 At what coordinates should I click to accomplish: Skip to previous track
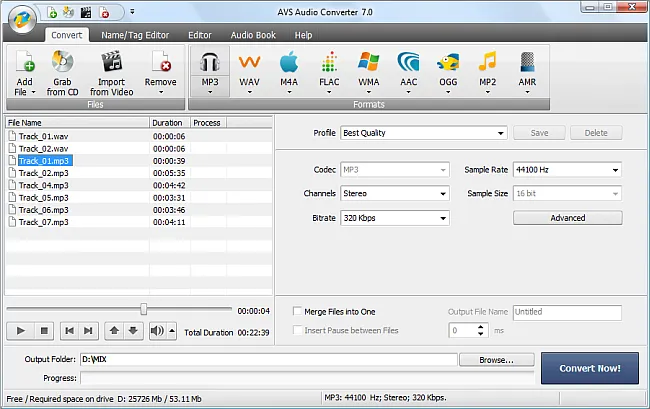[70, 331]
